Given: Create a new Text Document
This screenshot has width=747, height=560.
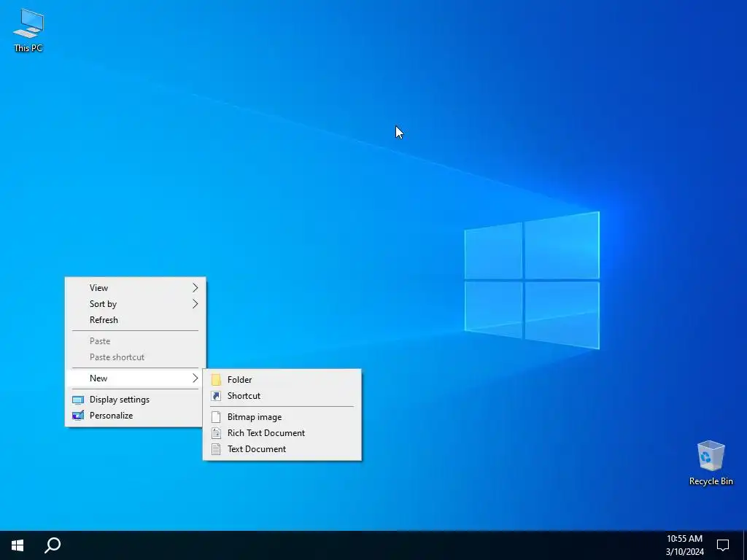Looking at the screenshot, I should pyautogui.click(x=282, y=449).
